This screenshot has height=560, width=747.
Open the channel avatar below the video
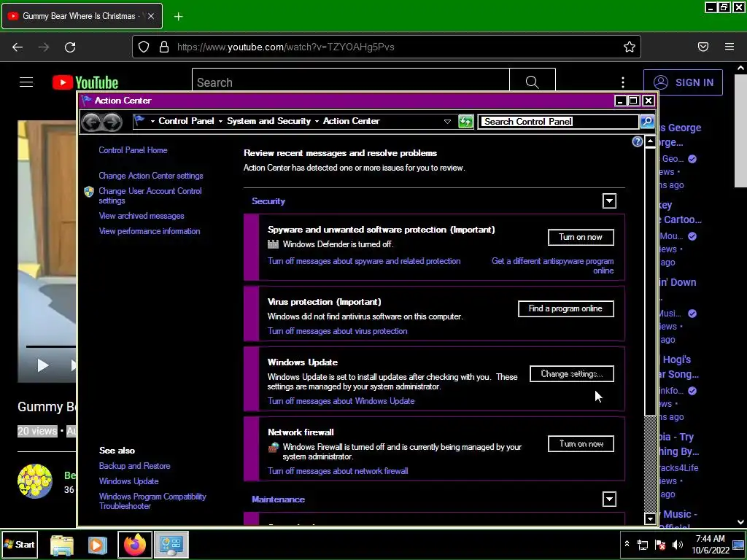click(x=35, y=481)
